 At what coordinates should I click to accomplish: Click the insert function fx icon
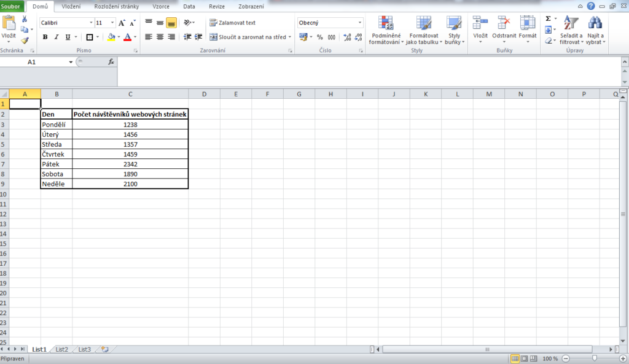point(111,62)
